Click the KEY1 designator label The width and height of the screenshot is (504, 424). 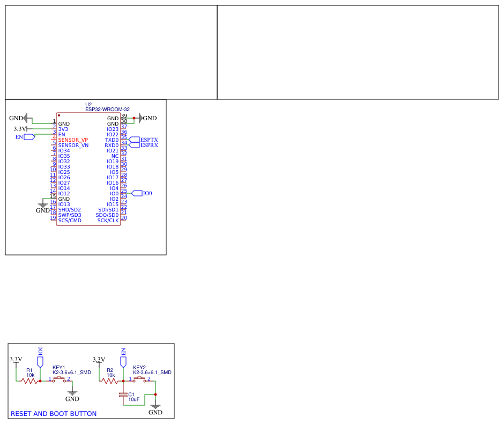point(59,368)
